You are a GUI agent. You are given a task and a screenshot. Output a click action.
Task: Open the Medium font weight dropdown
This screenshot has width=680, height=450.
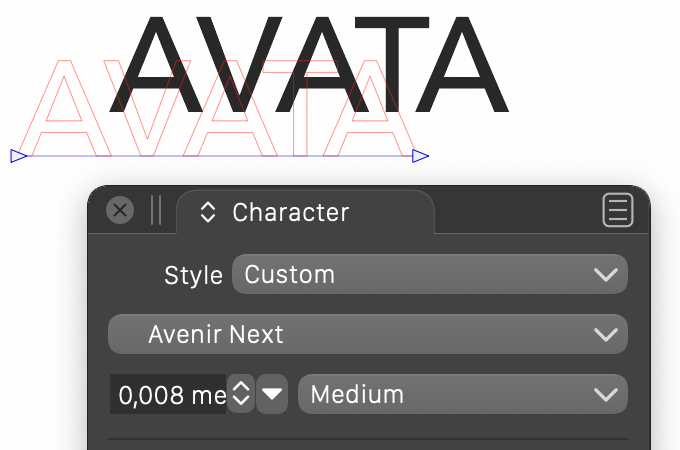463,394
